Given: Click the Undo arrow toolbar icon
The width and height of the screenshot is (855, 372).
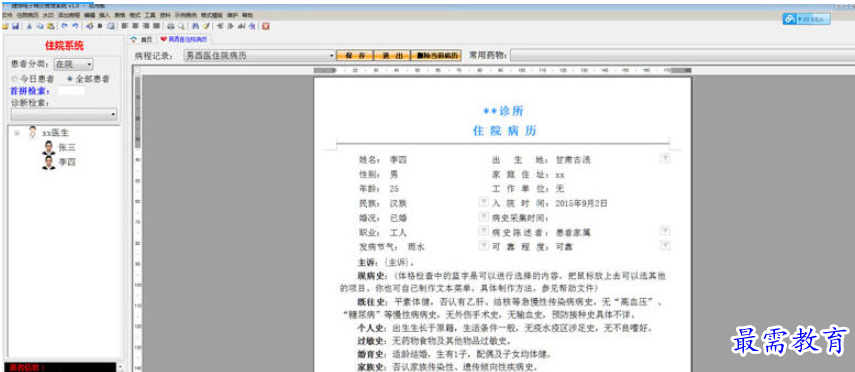Looking at the screenshot, I should tap(64, 26).
